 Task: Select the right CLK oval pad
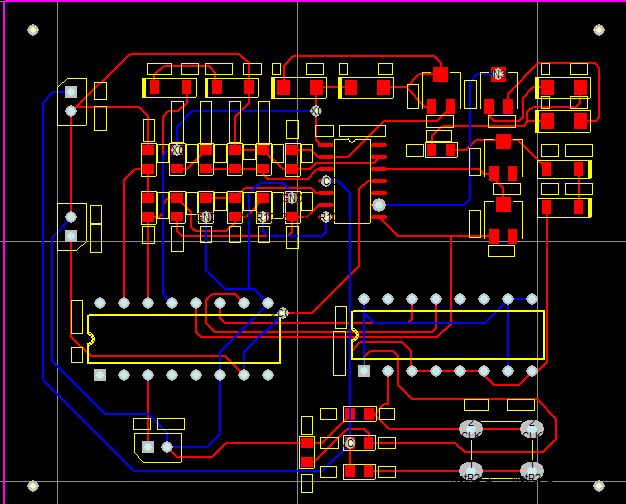click(x=532, y=429)
